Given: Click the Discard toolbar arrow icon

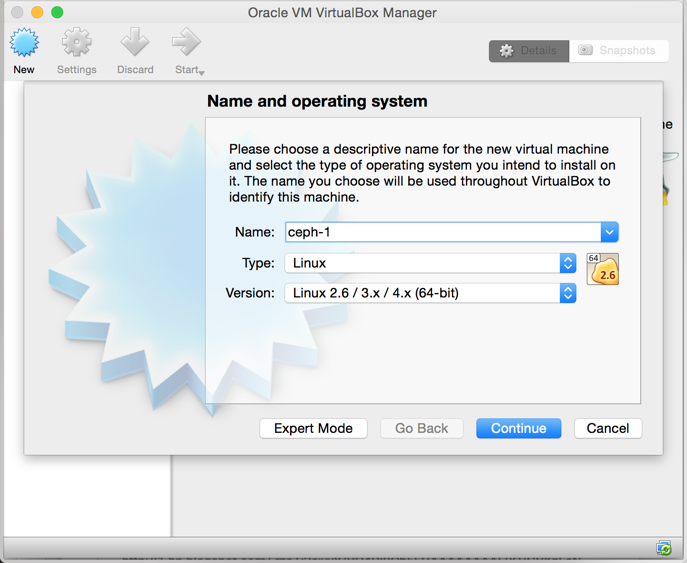Looking at the screenshot, I should (135, 42).
